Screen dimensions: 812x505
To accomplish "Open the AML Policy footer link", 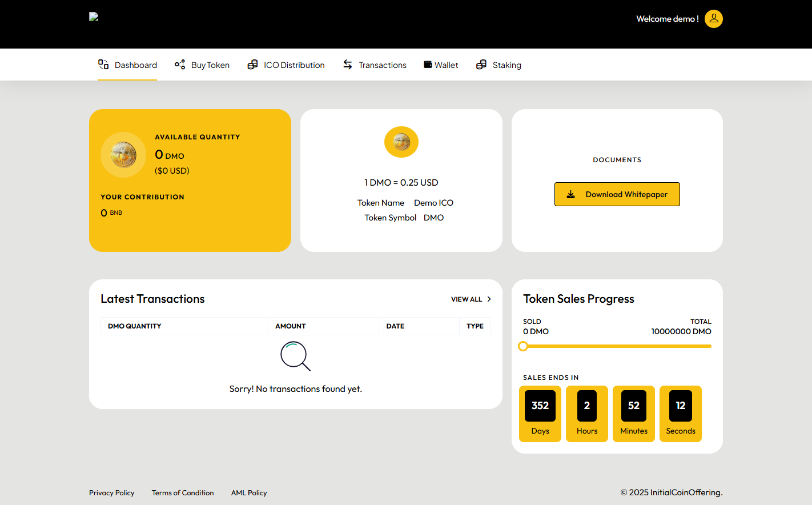I will coord(249,493).
